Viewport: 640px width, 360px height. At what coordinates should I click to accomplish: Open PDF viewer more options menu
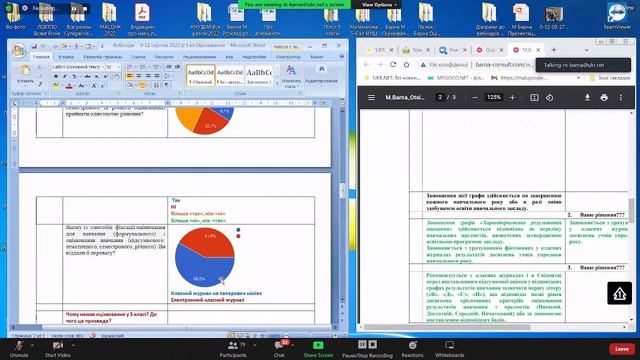pos(621,98)
